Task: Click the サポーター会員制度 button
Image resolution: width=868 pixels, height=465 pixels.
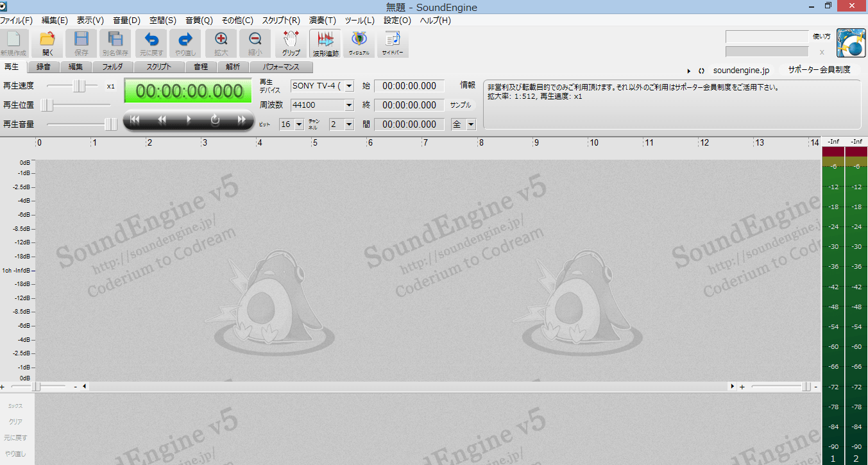Action: click(x=819, y=70)
